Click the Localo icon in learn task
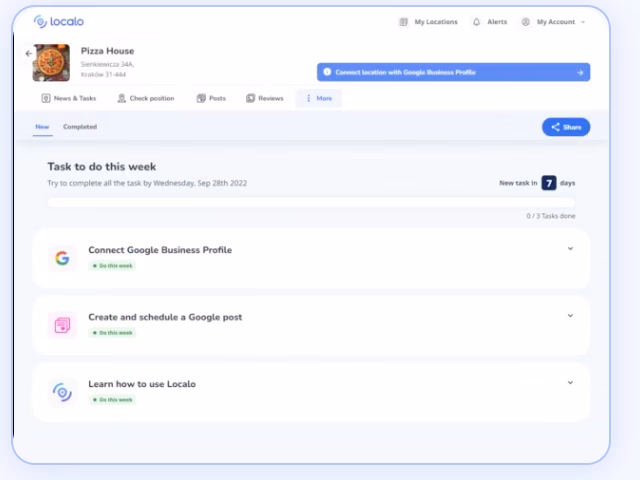The width and height of the screenshot is (640, 480). [62, 392]
